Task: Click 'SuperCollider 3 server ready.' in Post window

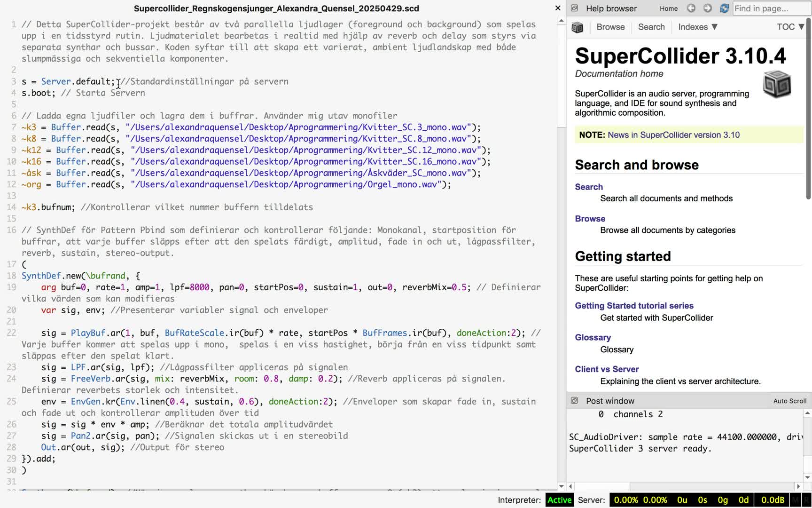Action: click(x=640, y=449)
